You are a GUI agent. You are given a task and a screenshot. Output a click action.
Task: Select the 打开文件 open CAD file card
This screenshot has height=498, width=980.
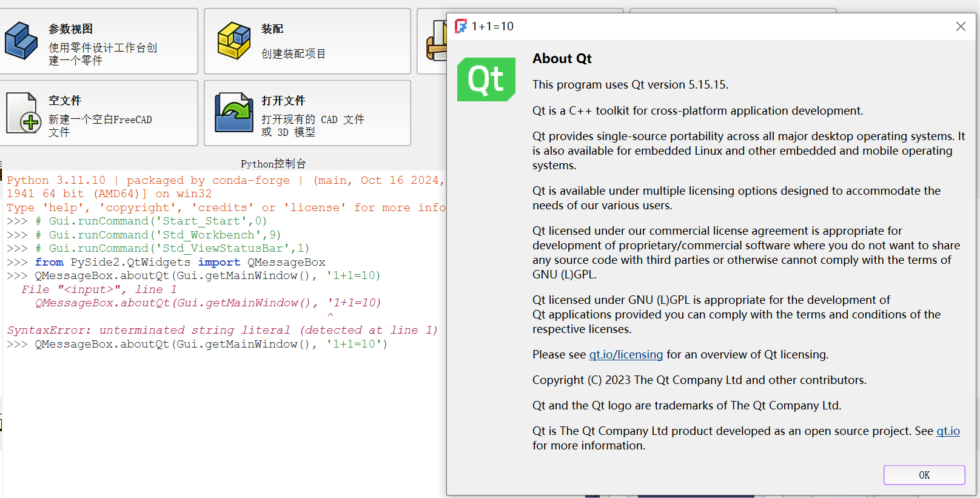pos(307,113)
